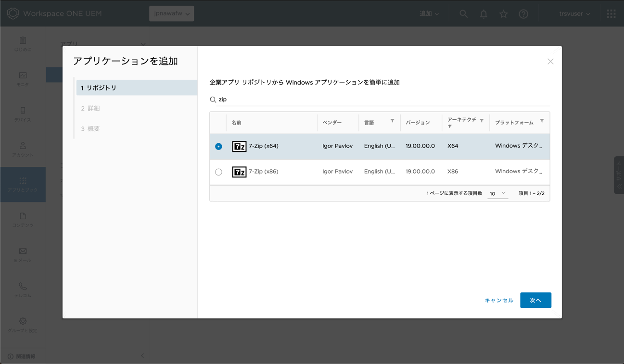Open モニタ in the sidebar

(x=23, y=79)
